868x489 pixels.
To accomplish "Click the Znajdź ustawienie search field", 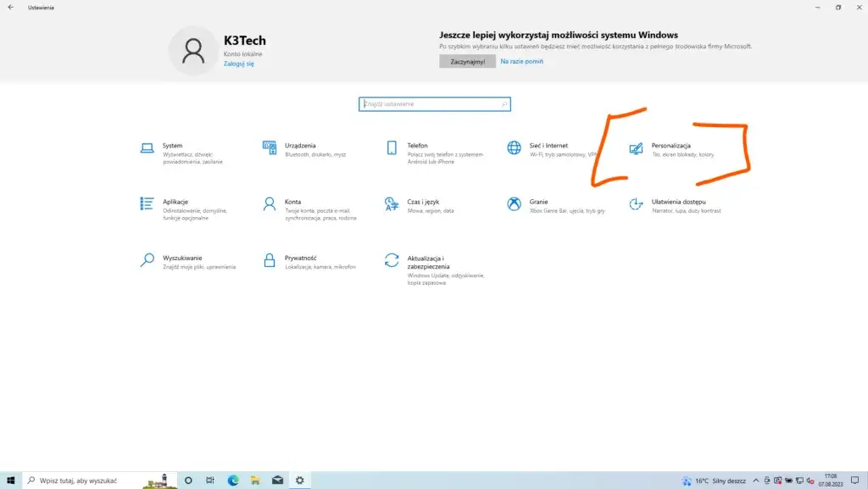I will click(434, 103).
